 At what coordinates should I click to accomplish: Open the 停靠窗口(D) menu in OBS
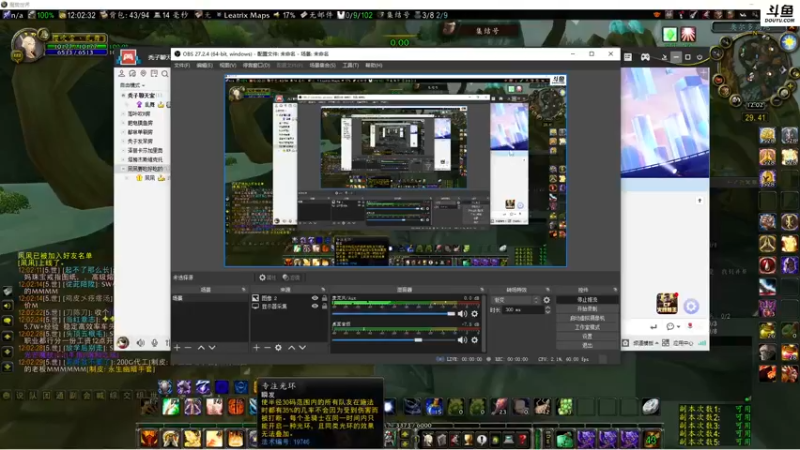click(256, 65)
